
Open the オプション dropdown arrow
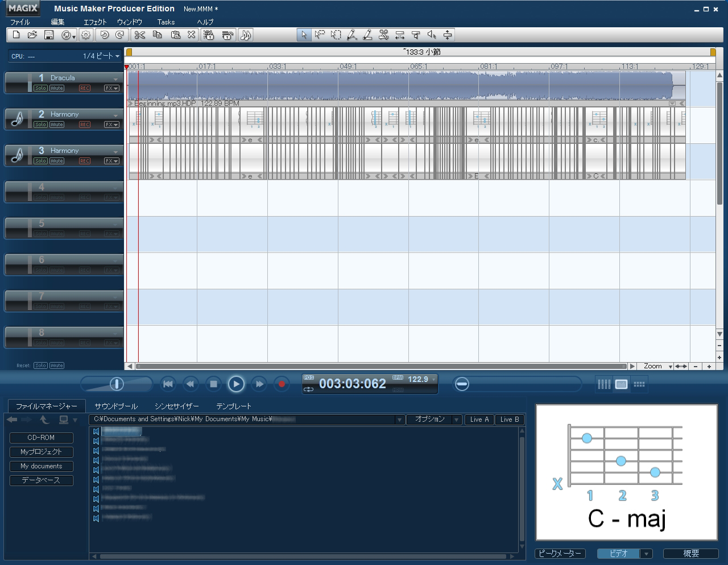[x=456, y=419]
